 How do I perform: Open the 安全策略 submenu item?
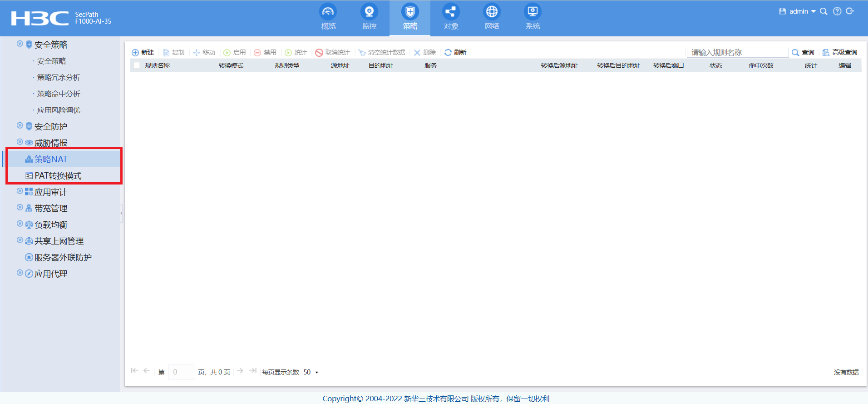51,61
